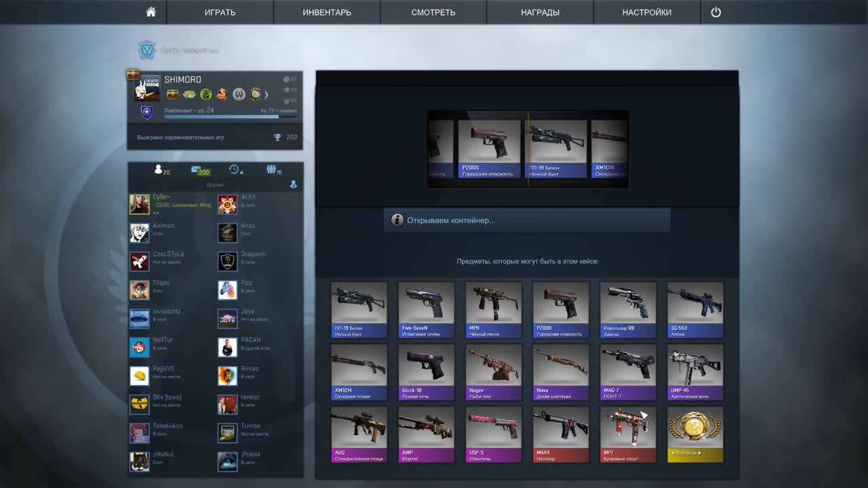
Task: Select the ПП-19 Бизон Ночной бунт case item
Action: (359, 310)
